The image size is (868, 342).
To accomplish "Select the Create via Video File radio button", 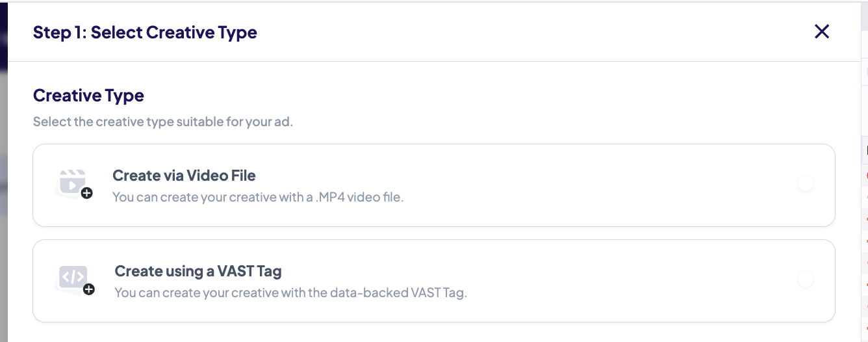I will pyautogui.click(x=805, y=184).
